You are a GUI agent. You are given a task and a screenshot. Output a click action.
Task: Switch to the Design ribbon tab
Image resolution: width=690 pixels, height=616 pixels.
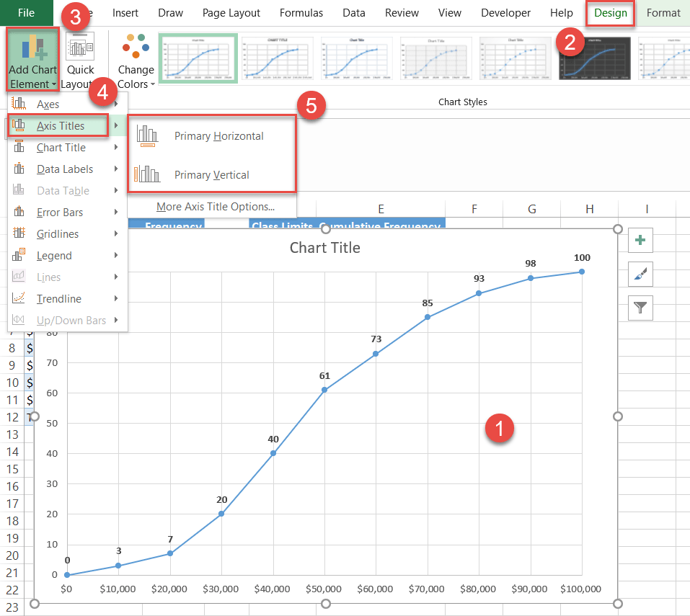[x=610, y=13]
